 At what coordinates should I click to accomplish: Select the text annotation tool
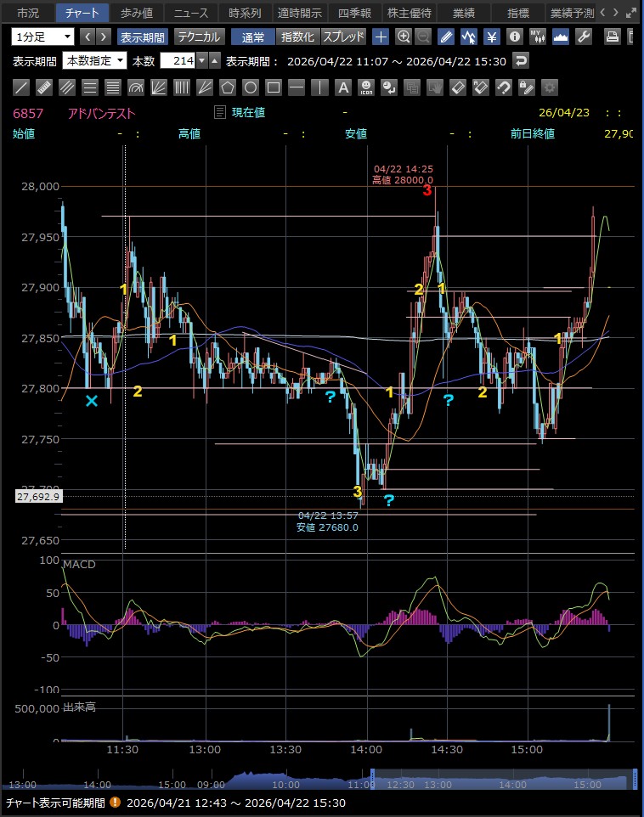342,87
